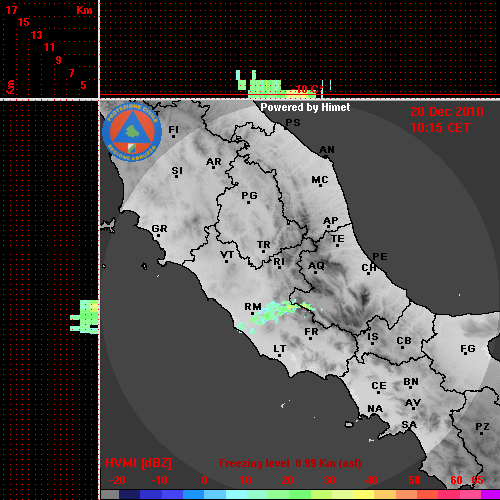
Task: Click the Protezione Civile Regione Abruzzo logo
Action: [x=132, y=132]
